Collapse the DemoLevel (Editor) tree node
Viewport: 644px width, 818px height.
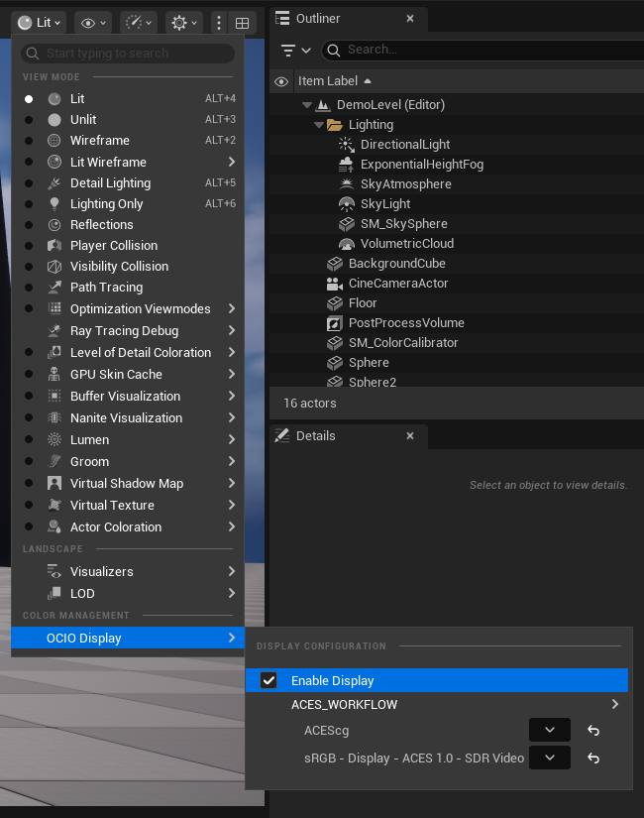click(307, 105)
